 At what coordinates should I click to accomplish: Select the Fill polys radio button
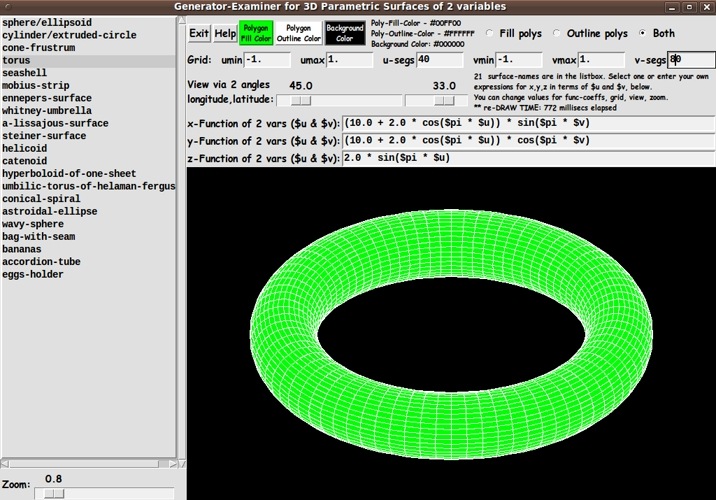(490, 33)
